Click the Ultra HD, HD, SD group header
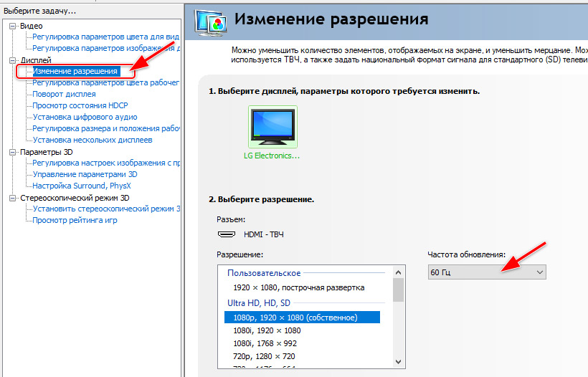588x377 pixels. (x=259, y=302)
